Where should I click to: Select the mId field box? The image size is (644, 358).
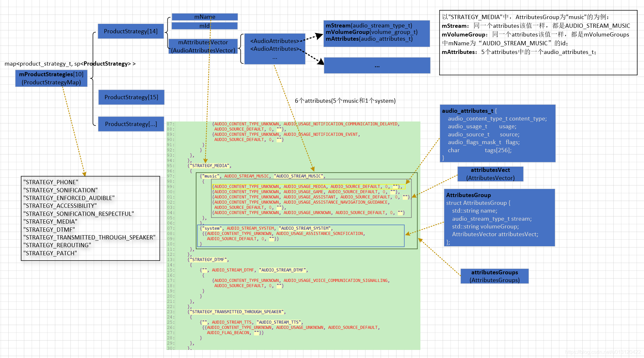tap(205, 26)
